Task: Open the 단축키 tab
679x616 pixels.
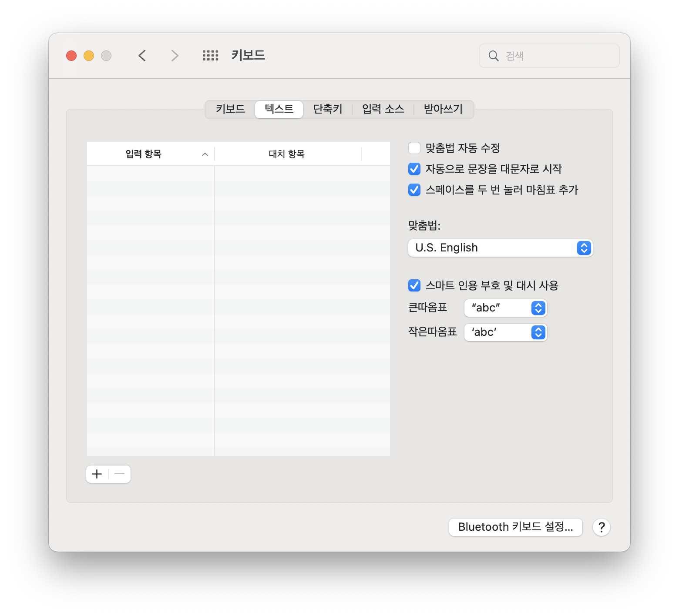Action: pos(328,109)
